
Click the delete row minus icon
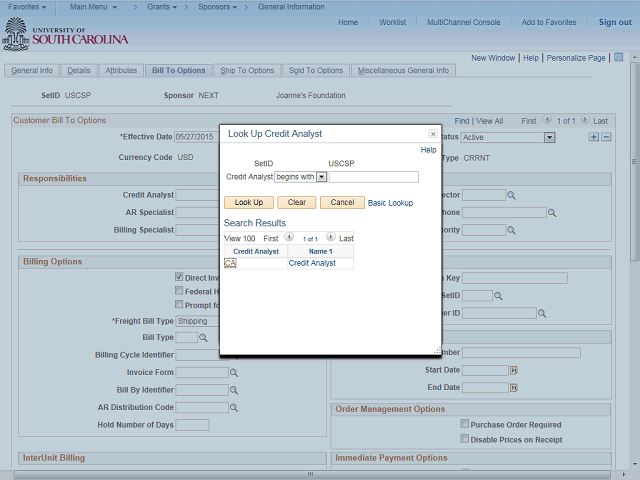[606, 137]
